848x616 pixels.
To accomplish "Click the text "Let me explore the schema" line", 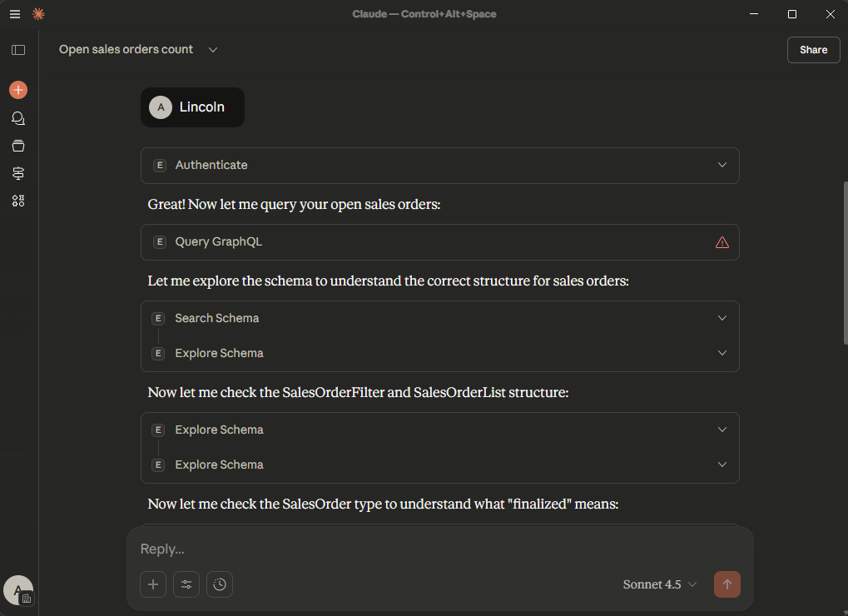I will click(x=389, y=281).
